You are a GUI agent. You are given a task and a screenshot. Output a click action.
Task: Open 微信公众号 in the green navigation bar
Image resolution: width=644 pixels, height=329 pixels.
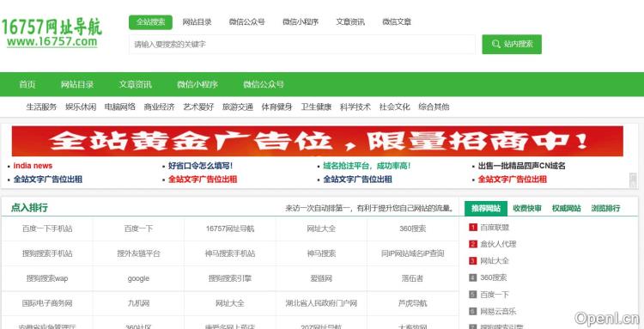264,84
